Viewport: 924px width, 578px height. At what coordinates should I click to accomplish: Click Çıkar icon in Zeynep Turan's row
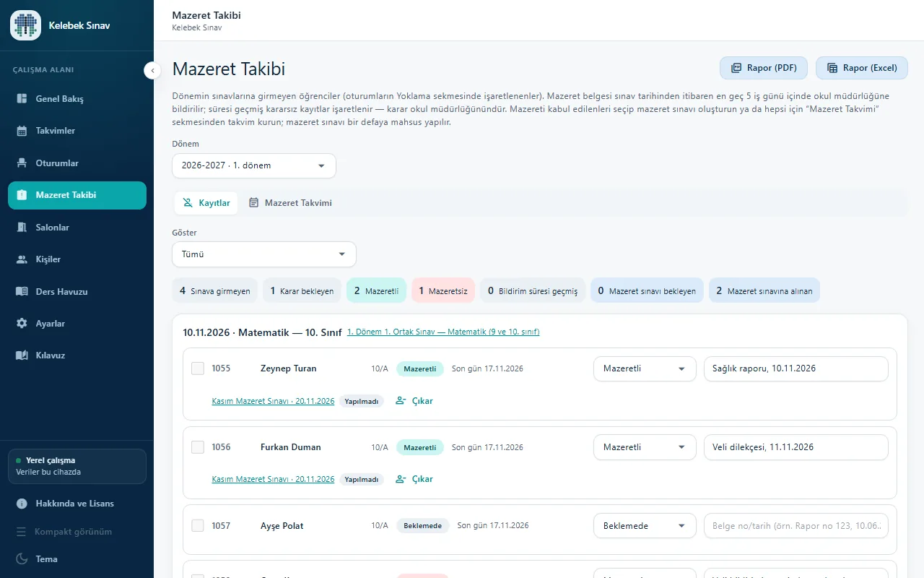click(x=401, y=401)
